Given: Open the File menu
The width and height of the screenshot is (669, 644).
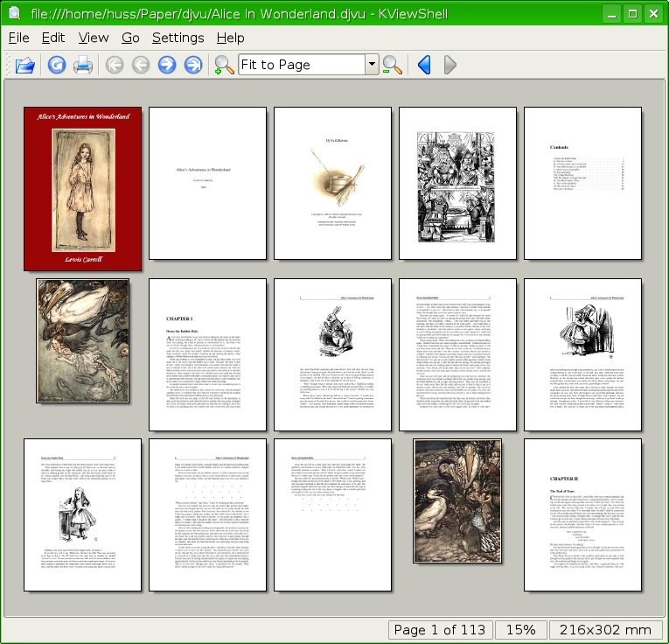Looking at the screenshot, I should (18, 38).
